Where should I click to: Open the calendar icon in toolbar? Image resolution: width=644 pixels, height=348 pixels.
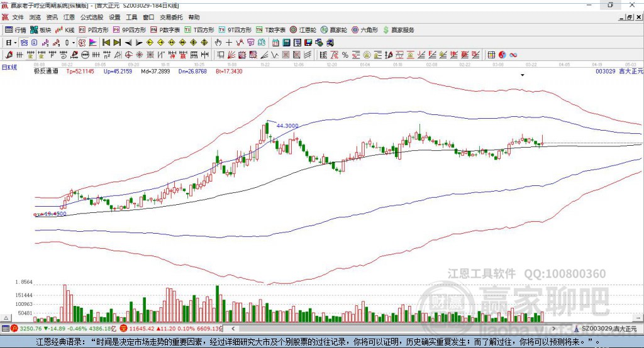[275, 43]
